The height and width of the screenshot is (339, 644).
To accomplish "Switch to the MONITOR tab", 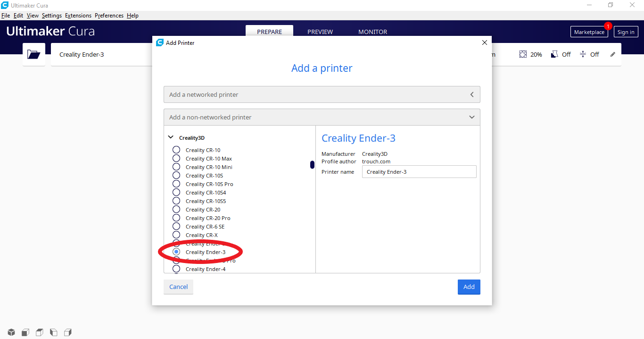I will point(372,32).
